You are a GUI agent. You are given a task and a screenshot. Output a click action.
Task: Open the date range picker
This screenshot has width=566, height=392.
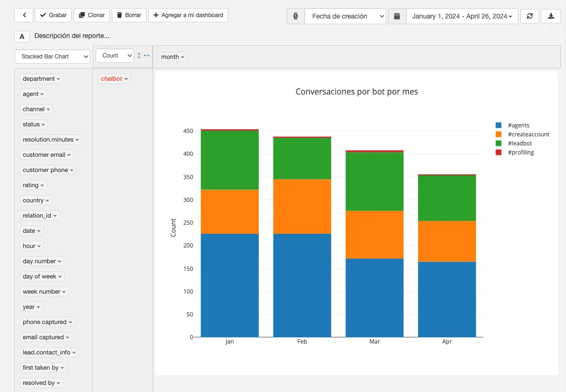pyautogui.click(x=462, y=16)
